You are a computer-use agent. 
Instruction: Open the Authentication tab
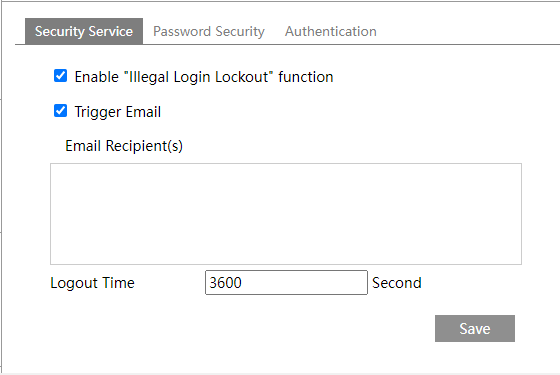[x=330, y=31]
